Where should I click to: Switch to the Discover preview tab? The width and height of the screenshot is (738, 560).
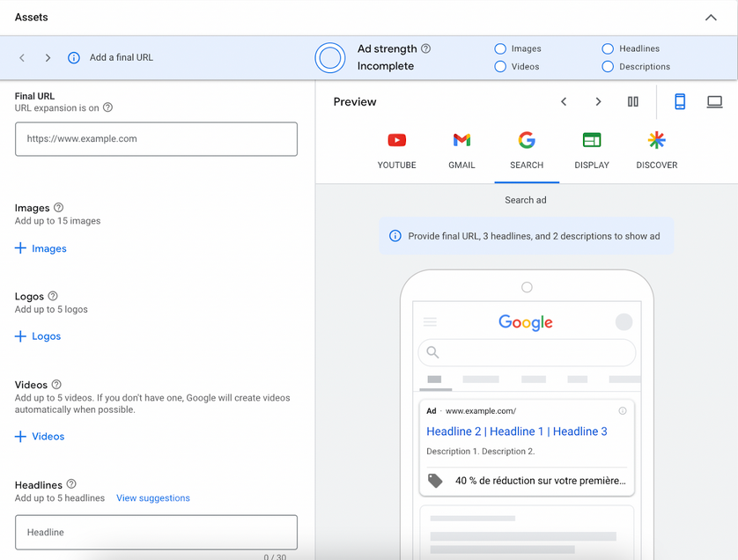(x=657, y=150)
